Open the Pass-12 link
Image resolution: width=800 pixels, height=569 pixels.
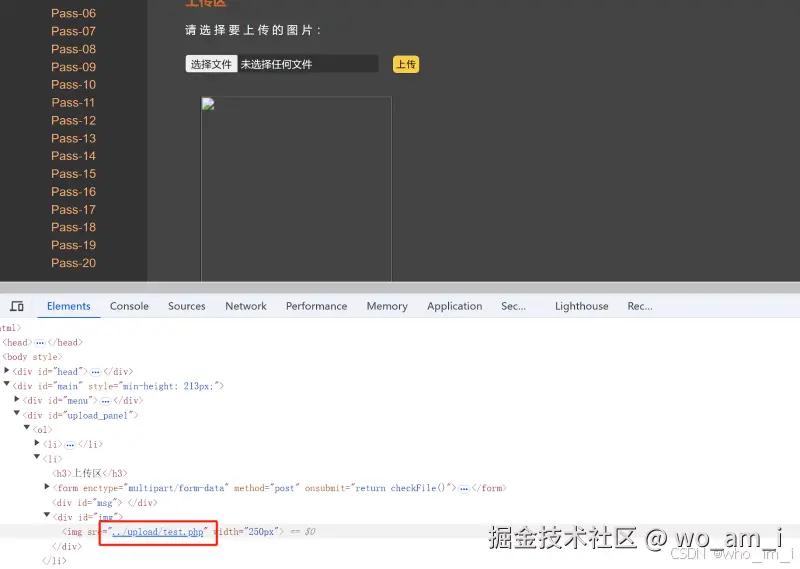(x=73, y=120)
